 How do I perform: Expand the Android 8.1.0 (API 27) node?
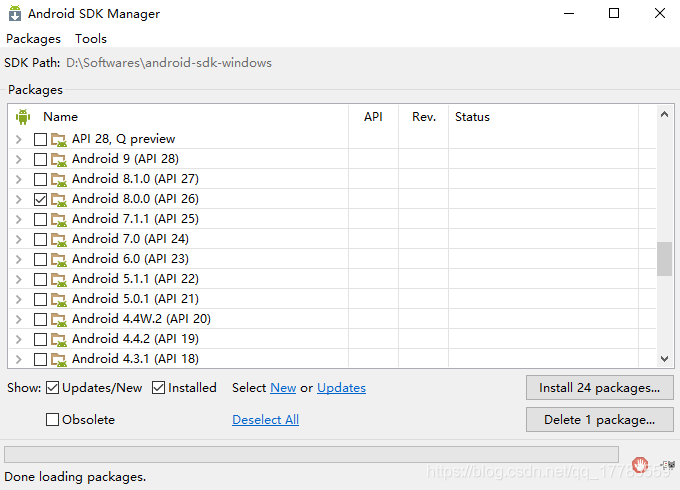pyautogui.click(x=19, y=179)
